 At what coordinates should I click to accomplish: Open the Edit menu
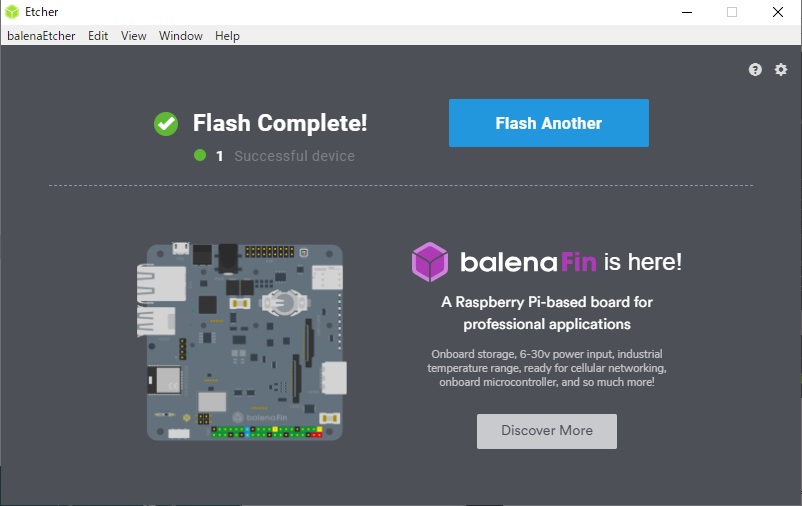point(98,36)
